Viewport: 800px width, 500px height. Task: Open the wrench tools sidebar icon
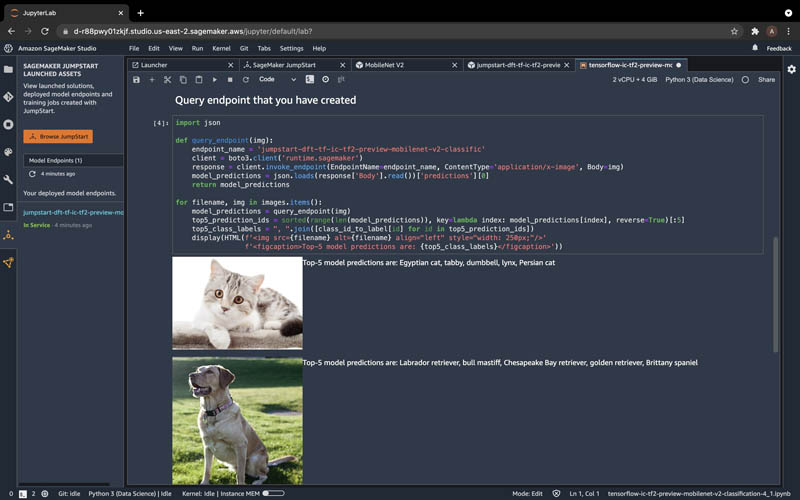click(x=8, y=180)
